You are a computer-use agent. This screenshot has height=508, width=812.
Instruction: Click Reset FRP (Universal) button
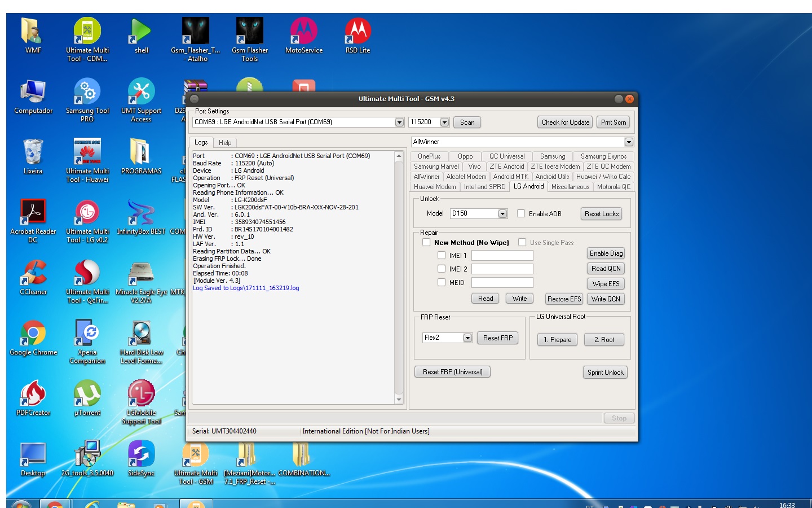pyautogui.click(x=452, y=371)
